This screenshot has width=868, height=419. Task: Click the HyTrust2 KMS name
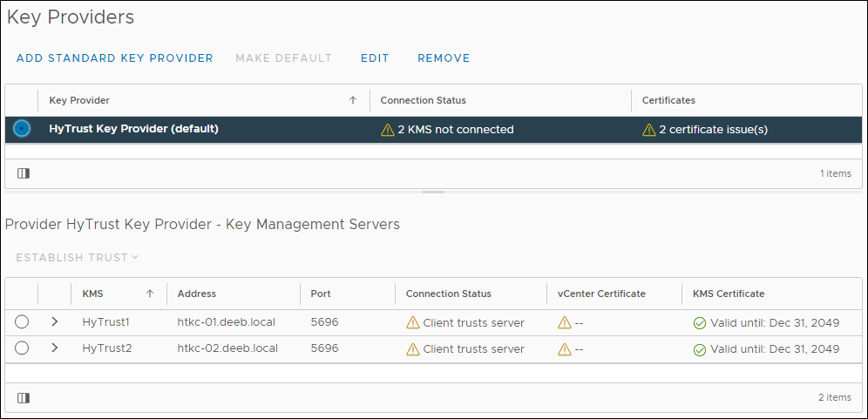point(107,348)
